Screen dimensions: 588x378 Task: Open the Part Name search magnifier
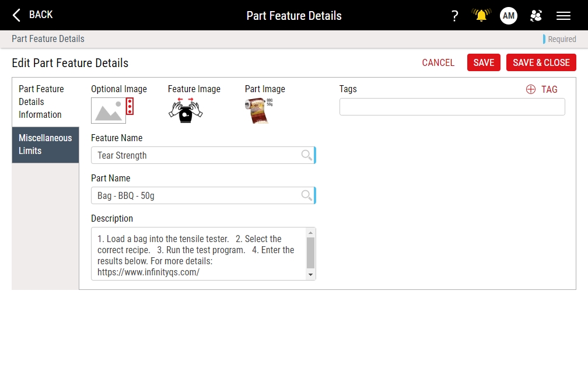coord(306,195)
